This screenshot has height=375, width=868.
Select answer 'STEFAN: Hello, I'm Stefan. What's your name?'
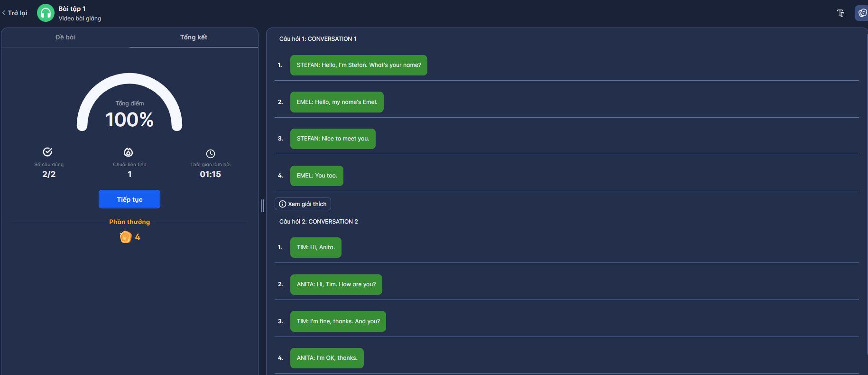pos(359,65)
